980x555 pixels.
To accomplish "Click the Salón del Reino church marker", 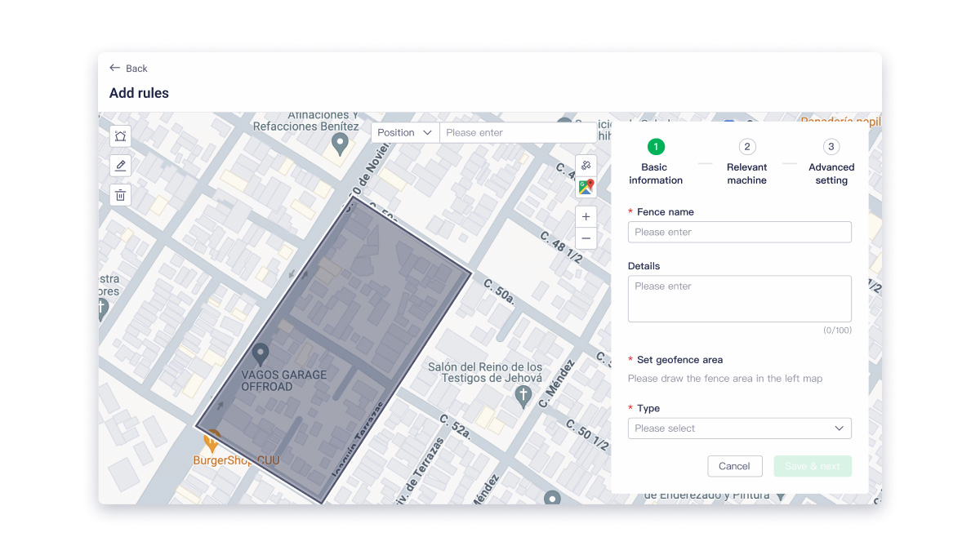I will 523,397.
